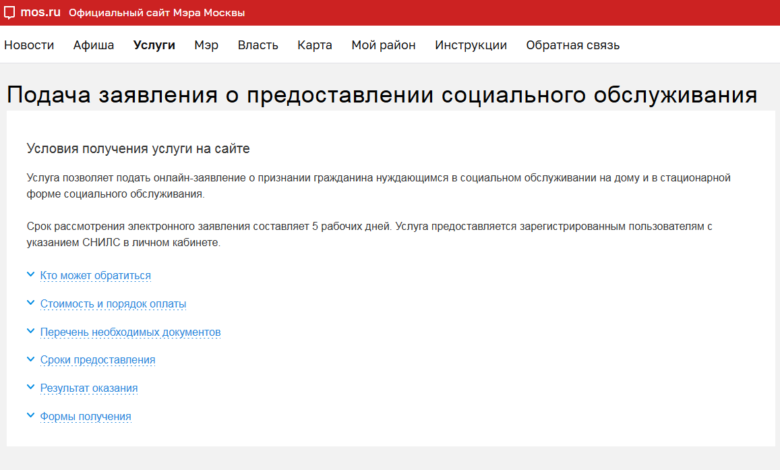Expand the chevron beside Стоимость и порядок оплаты
780x470 pixels.
(31, 303)
